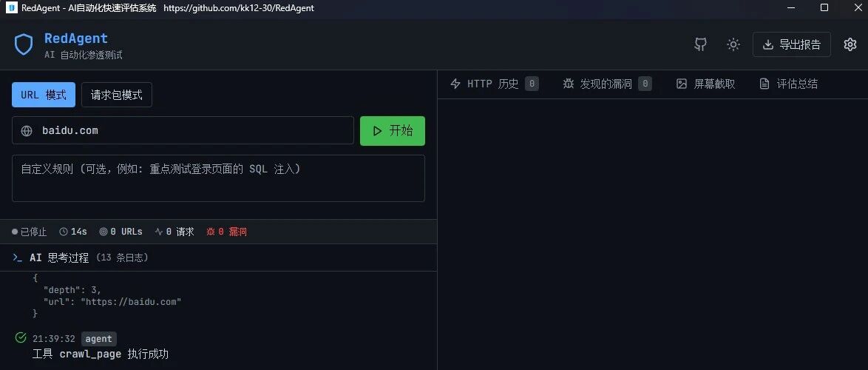This screenshot has width=868, height=370.
Task: Switch to 请求包模式 tab
Action: [x=117, y=95]
